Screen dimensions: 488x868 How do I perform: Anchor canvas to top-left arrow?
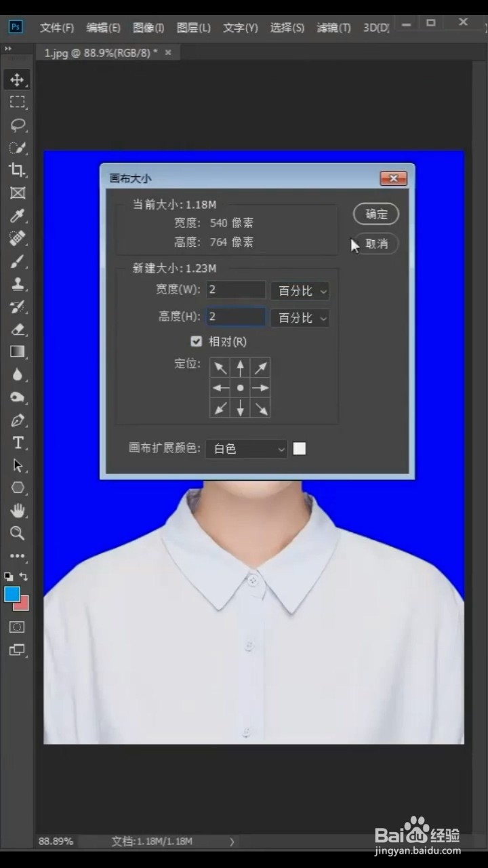point(220,368)
